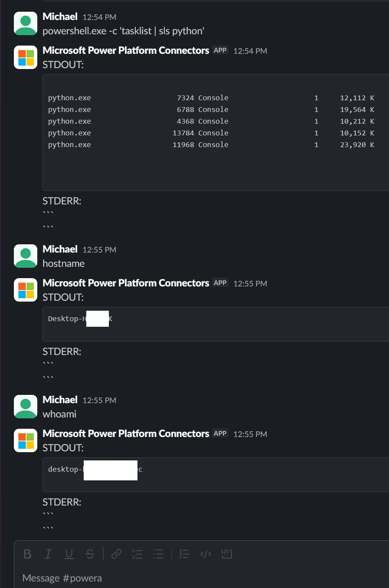Toggle bold formatting in the composer
The height and width of the screenshot is (588, 389).
click(x=27, y=554)
